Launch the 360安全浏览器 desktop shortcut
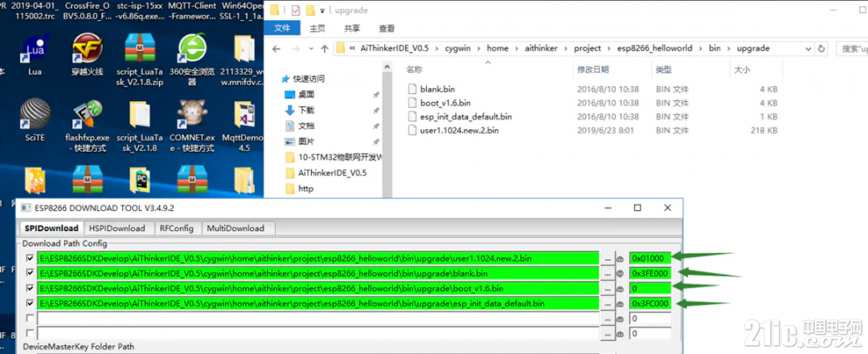The image size is (868, 354). pyautogui.click(x=191, y=59)
